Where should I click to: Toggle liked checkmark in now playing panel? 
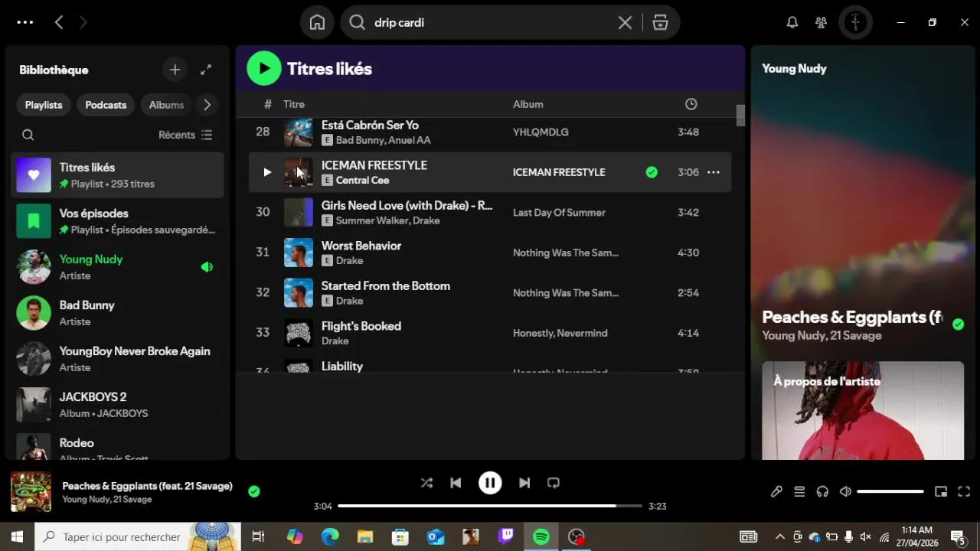[x=958, y=324]
